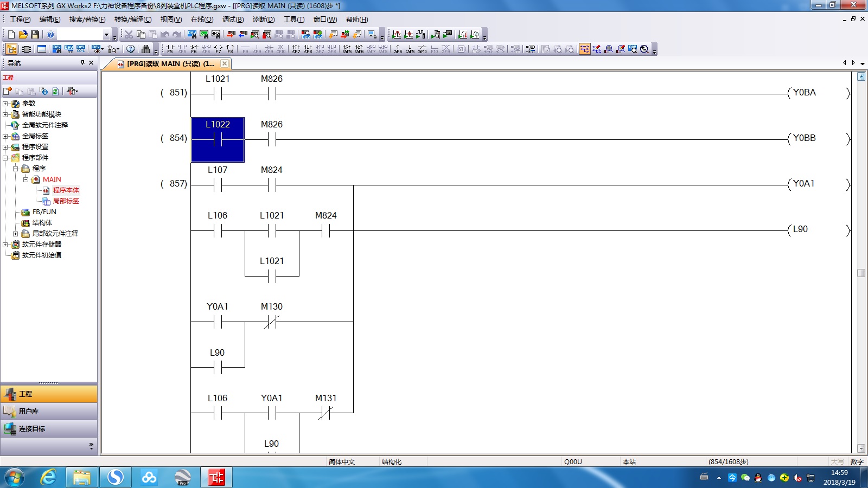Save the project using the floppy icon
The height and width of the screenshot is (488, 868).
click(x=35, y=35)
